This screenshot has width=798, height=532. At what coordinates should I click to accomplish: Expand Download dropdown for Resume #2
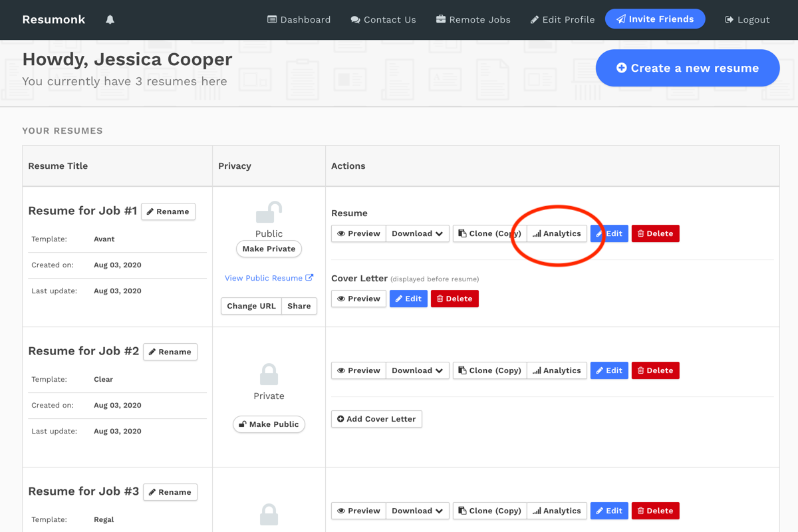(x=417, y=370)
